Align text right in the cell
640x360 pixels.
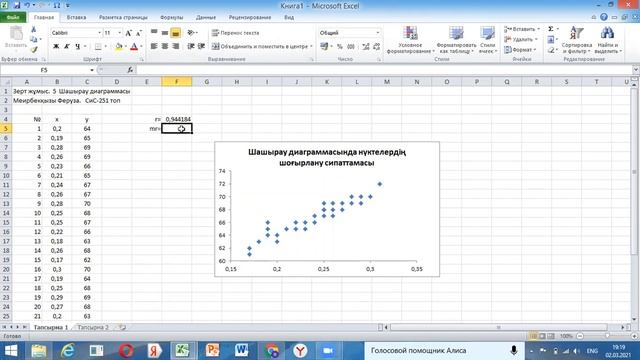coord(176,46)
